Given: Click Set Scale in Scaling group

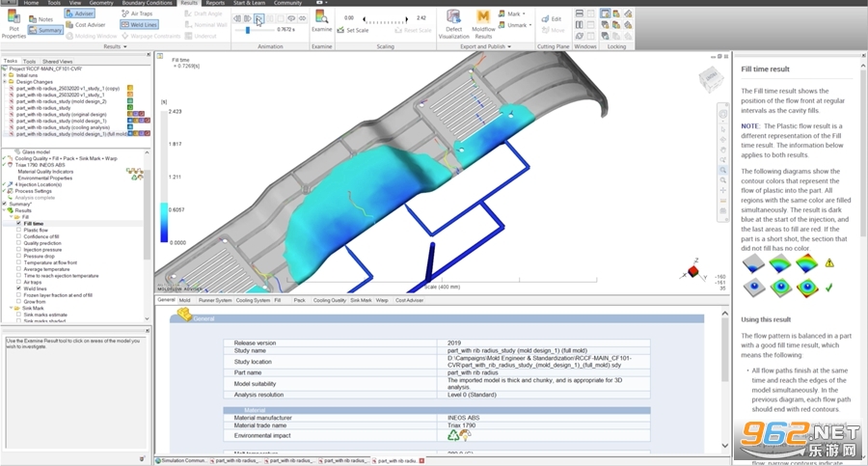Looking at the screenshot, I should [x=353, y=30].
